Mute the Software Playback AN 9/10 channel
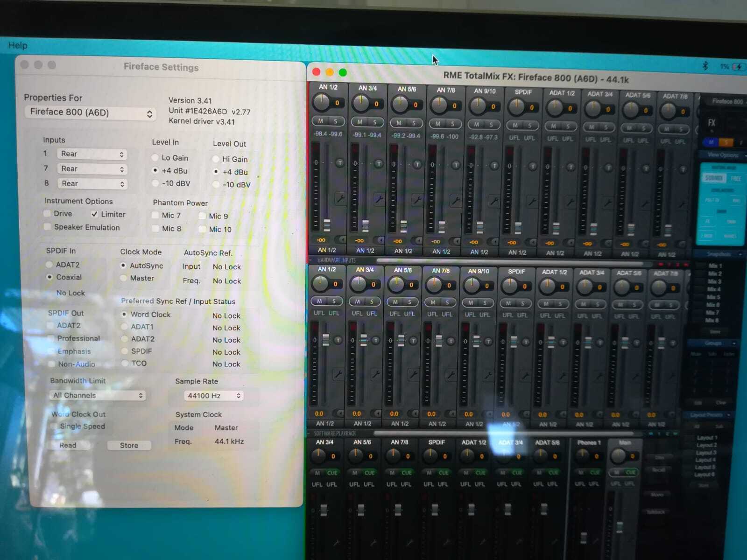The height and width of the screenshot is (560, 747). coord(471,303)
